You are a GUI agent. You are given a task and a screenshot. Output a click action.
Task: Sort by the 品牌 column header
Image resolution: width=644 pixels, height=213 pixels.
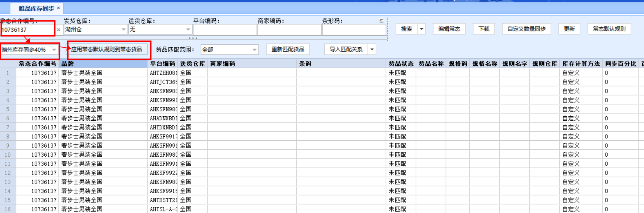tap(103, 64)
